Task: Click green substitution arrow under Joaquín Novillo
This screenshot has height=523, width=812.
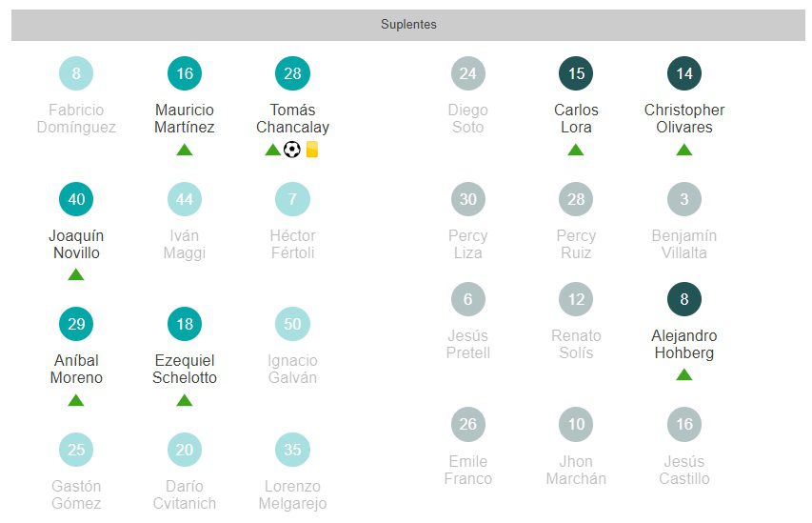Action: [x=76, y=275]
